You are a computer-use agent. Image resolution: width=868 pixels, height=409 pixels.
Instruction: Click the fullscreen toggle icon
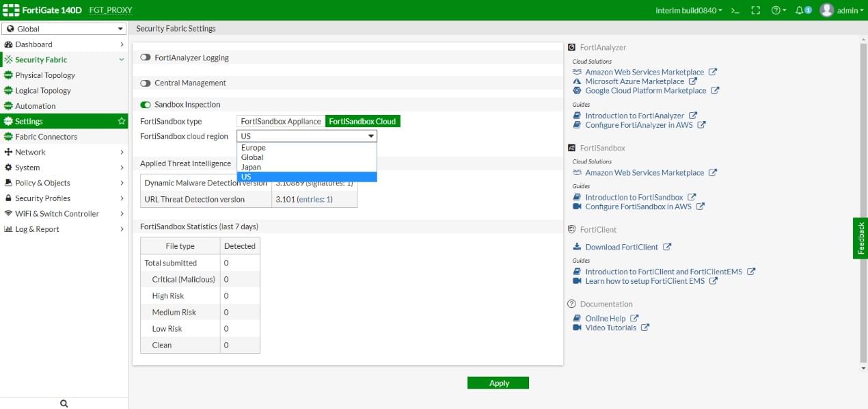pos(755,10)
